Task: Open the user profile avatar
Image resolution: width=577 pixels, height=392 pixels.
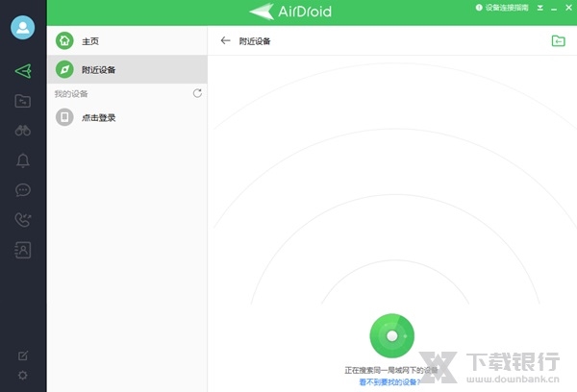Action: 23,28
